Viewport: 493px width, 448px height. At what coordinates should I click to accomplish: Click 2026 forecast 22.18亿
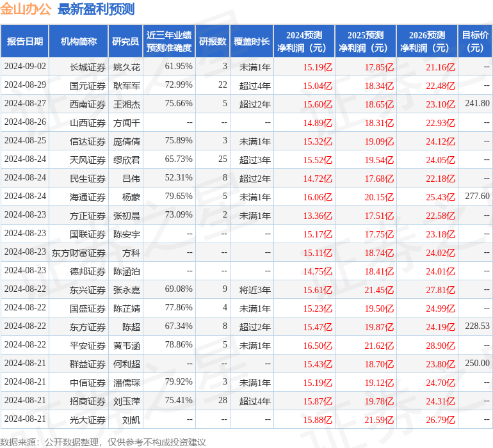click(x=440, y=179)
